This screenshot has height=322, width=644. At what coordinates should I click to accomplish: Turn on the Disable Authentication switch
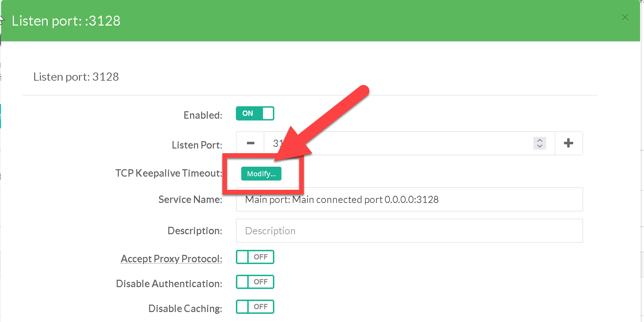click(x=255, y=282)
